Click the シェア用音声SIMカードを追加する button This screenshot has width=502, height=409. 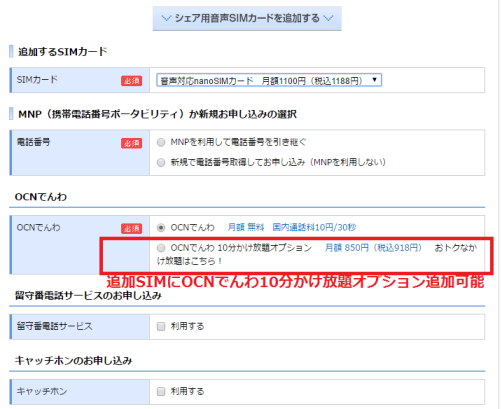click(247, 18)
